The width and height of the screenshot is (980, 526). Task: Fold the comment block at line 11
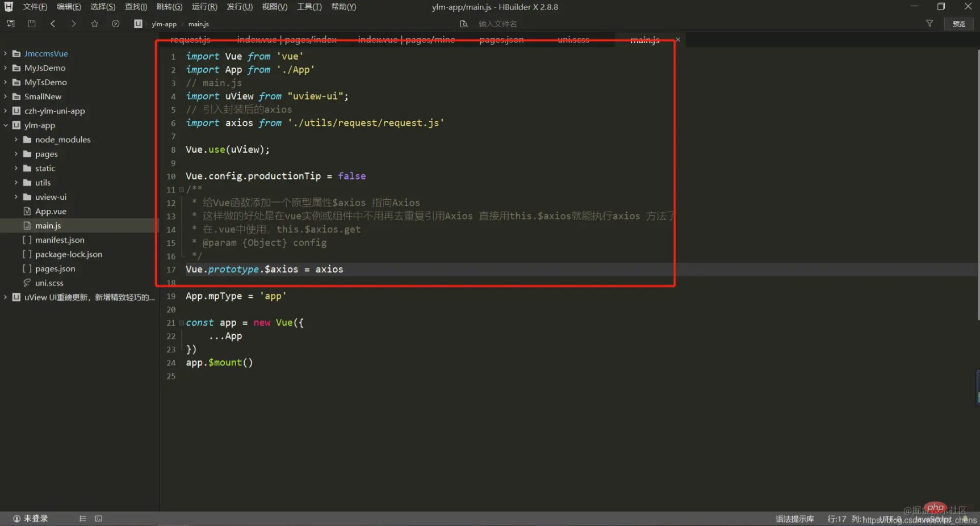tap(182, 190)
